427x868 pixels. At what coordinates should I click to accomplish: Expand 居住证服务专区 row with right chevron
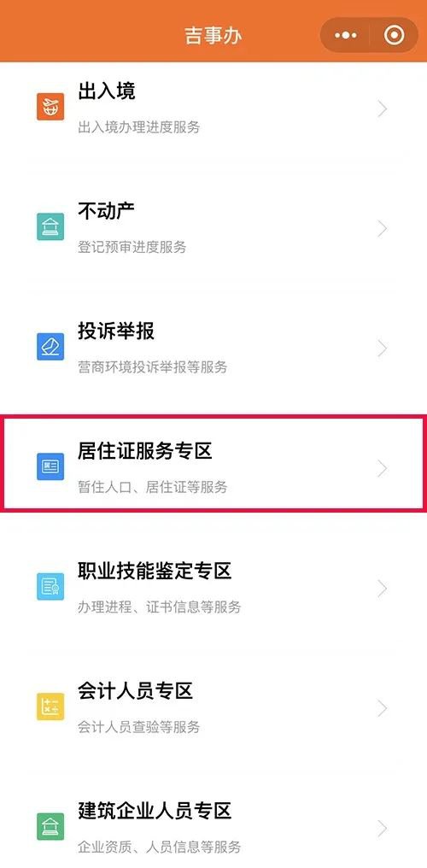click(383, 469)
